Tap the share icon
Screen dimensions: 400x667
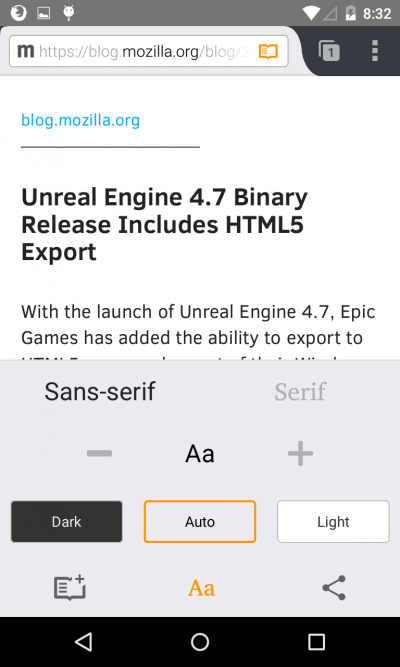(x=334, y=588)
